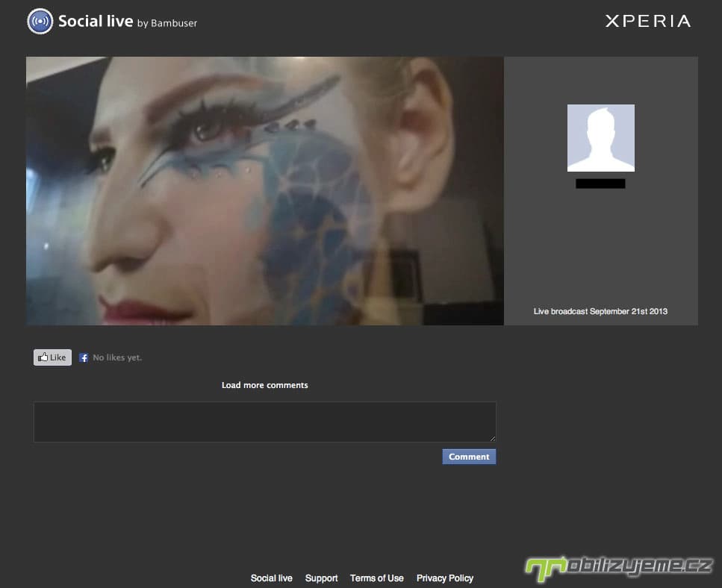Submit with the Comment button
722x588 pixels.
click(469, 457)
